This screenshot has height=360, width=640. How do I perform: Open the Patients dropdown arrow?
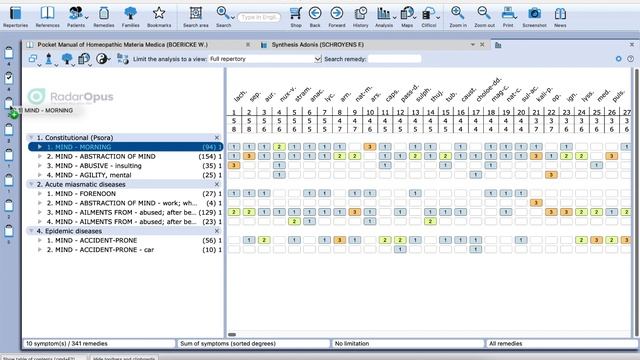87,18
